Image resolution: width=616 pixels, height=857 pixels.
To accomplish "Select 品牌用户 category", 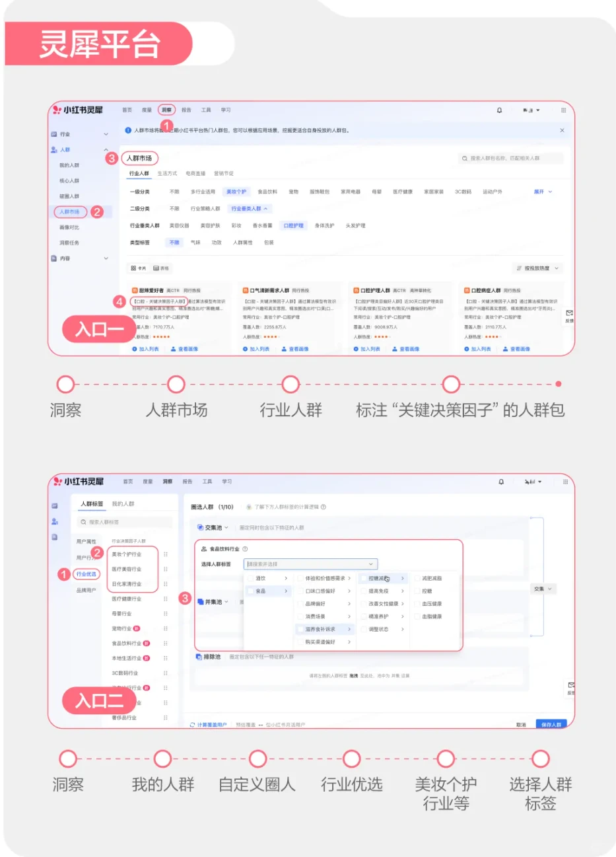I will click(86, 590).
